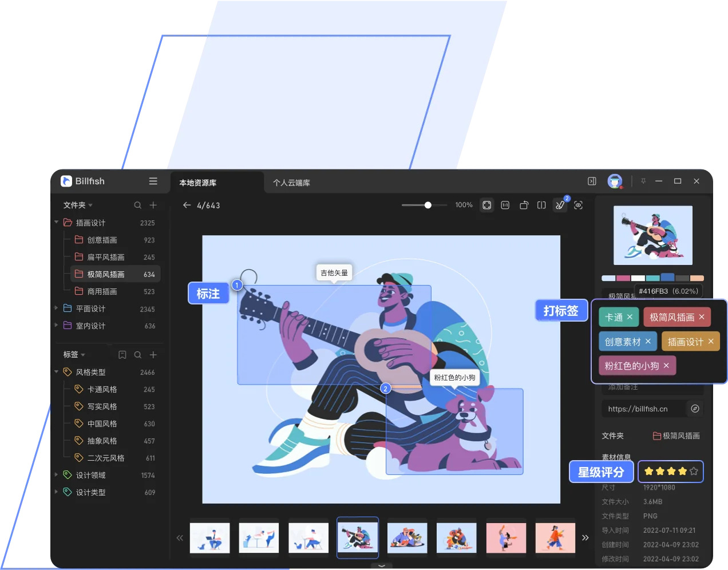Screen dimensions: 728x570
Task: Open the 极简风插画 folder link in info panel
Action: pos(676,436)
